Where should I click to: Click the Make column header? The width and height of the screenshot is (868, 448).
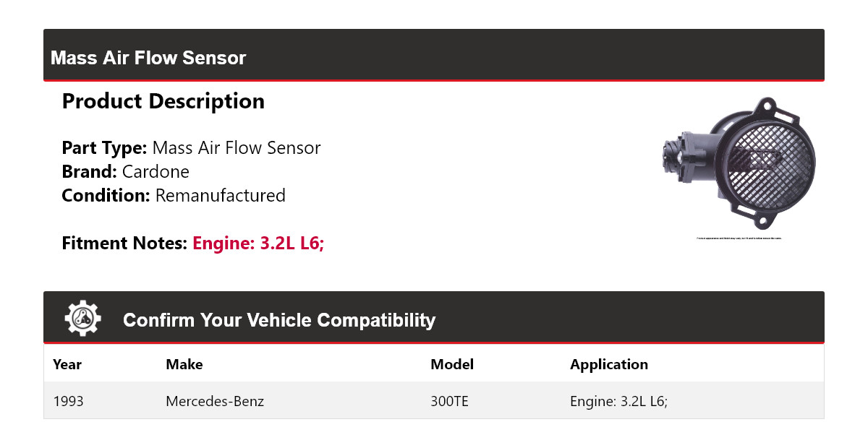(184, 364)
